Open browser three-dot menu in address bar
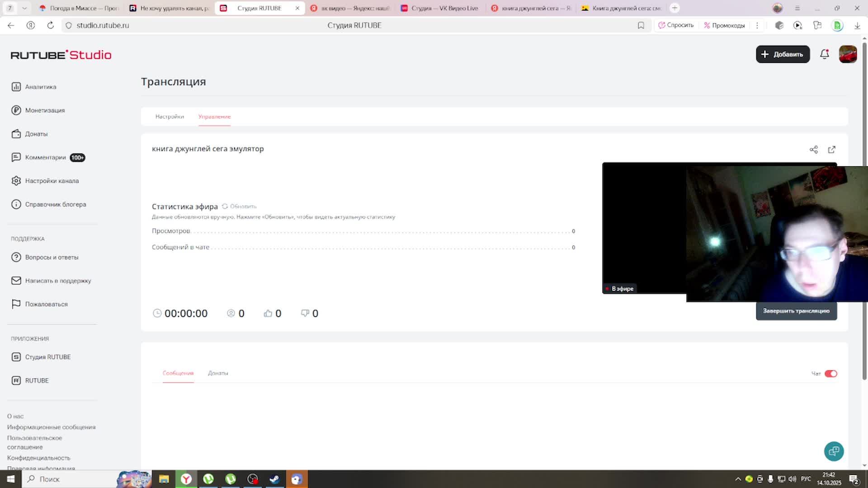Image resolution: width=868 pixels, height=488 pixels. point(757,25)
